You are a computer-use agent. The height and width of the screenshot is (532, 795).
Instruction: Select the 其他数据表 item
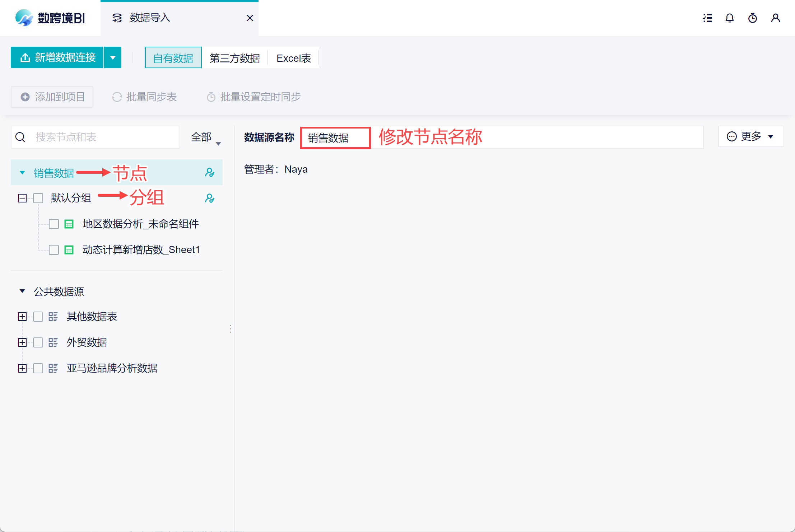click(92, 317)
